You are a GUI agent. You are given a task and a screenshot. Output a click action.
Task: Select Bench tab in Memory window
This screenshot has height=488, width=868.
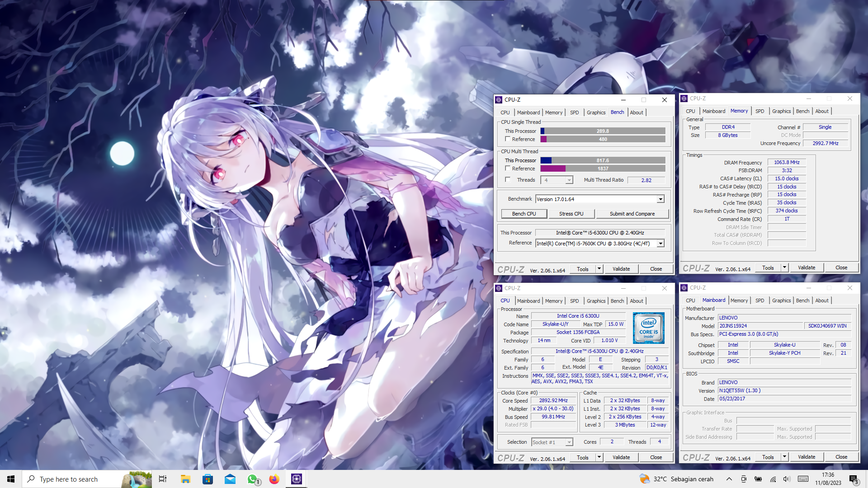[x=802, y=111]
